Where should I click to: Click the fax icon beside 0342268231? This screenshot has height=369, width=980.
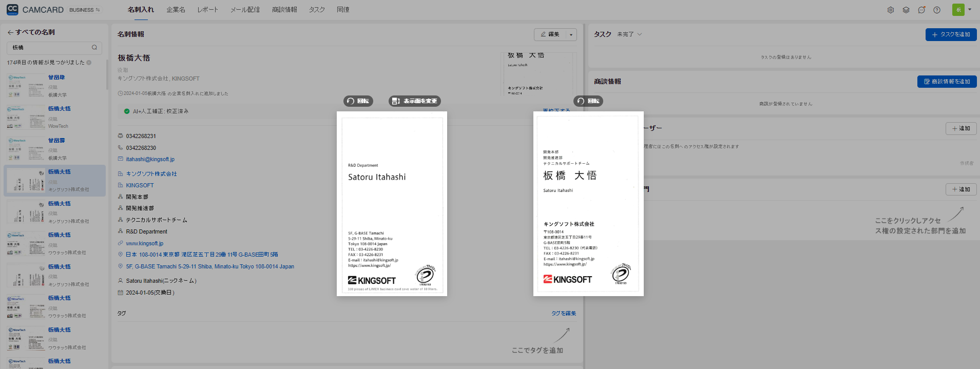[x=121, y=136]
